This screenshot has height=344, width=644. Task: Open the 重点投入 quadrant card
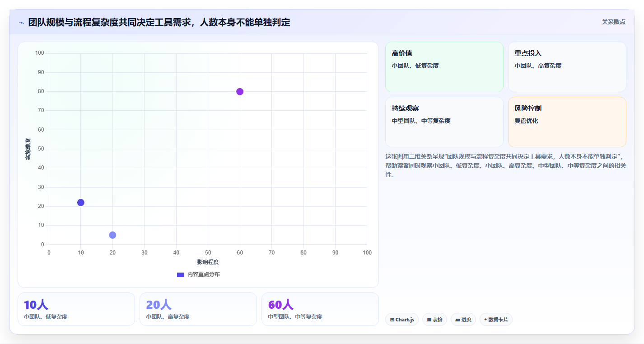click(567, 67)
